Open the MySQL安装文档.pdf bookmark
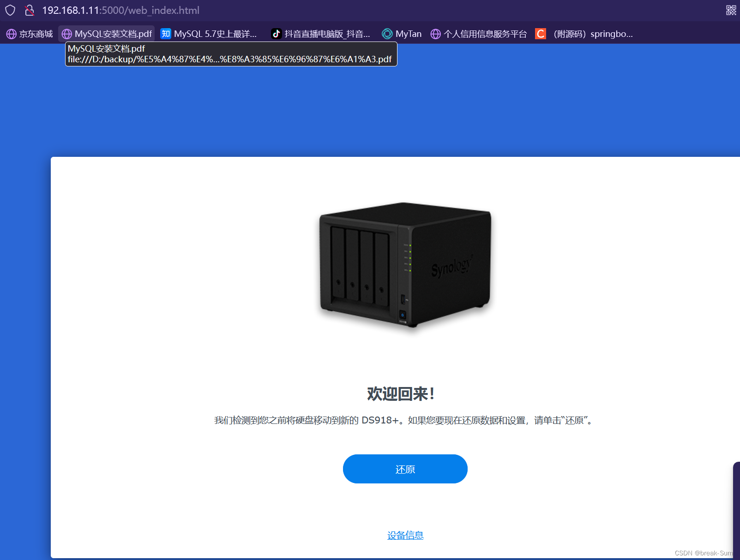The width and height of the screenshot is (740, 560). pyautogui.click(x=107, y=34)
